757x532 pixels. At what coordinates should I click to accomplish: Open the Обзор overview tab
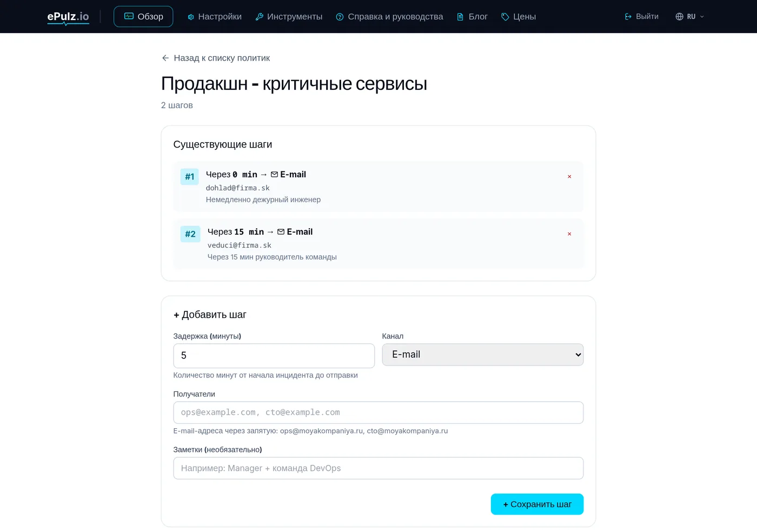tap(143, 17)
